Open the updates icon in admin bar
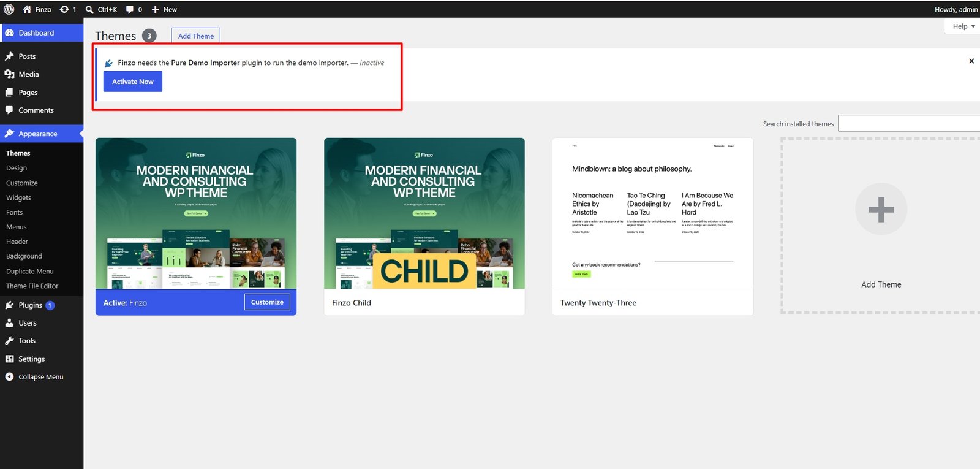The width and height of the screenshot is (980, 469). click(64, 9)
